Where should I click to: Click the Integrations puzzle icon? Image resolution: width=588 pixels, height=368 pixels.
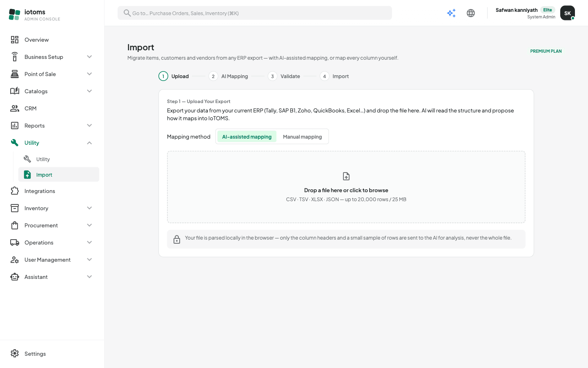click(x=15, y=191)
